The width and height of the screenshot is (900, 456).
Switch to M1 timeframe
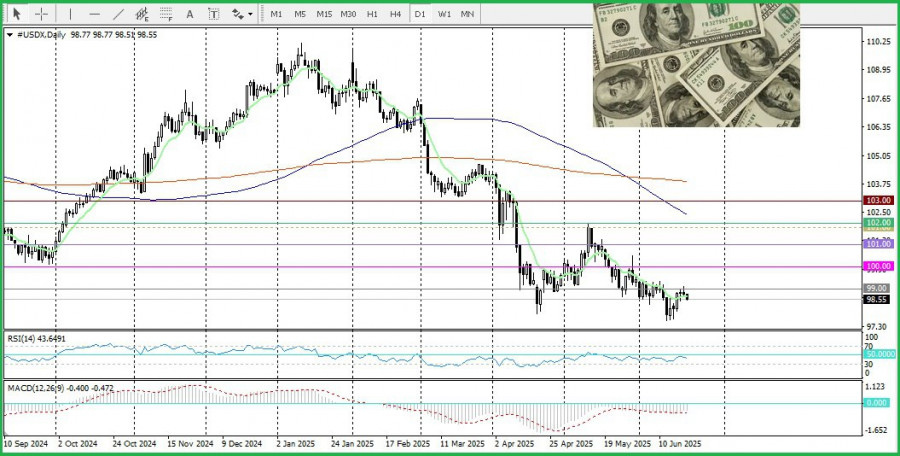coord(276,14)
